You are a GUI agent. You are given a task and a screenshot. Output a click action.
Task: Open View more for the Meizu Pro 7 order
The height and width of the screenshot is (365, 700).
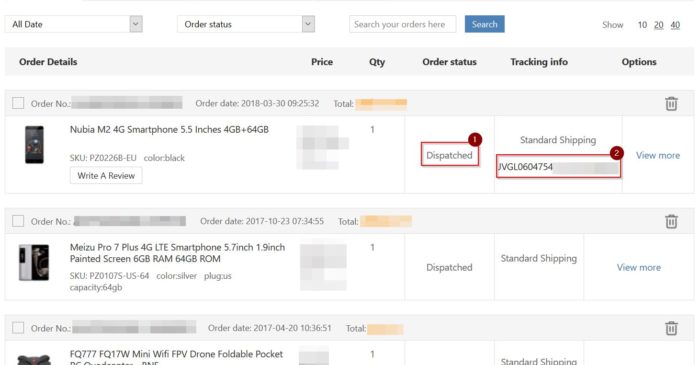638,267
